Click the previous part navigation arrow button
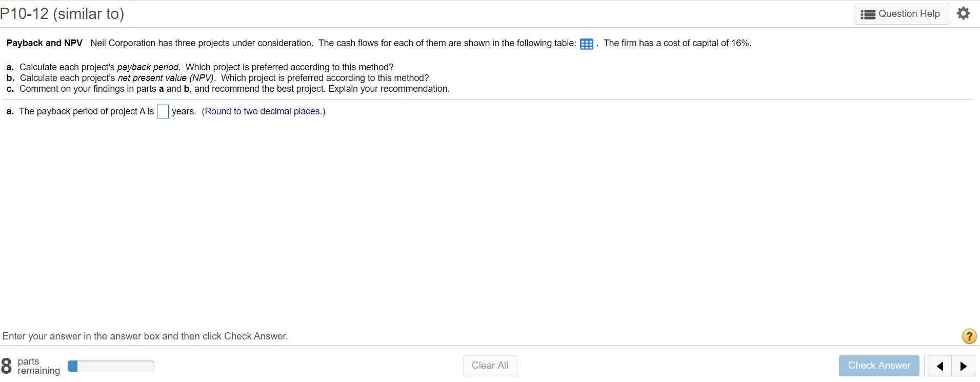Screen dimensions: 980x382 pyautogui.click(x=941, y=366)
